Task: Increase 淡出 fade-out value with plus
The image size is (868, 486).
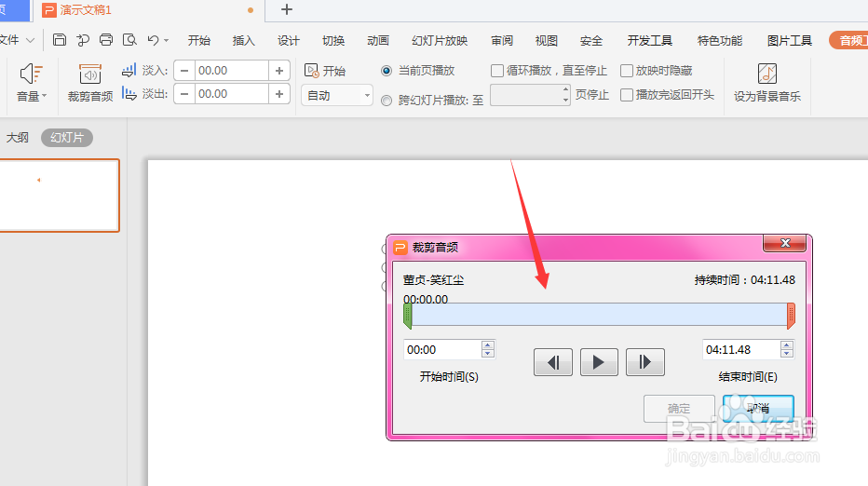Action: pyautogui.click(x=279, y=94)
